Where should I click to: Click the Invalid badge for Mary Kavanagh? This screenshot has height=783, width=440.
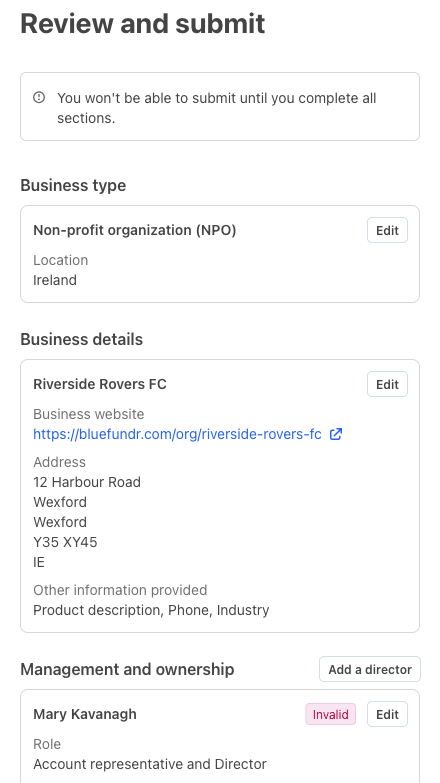331,714
